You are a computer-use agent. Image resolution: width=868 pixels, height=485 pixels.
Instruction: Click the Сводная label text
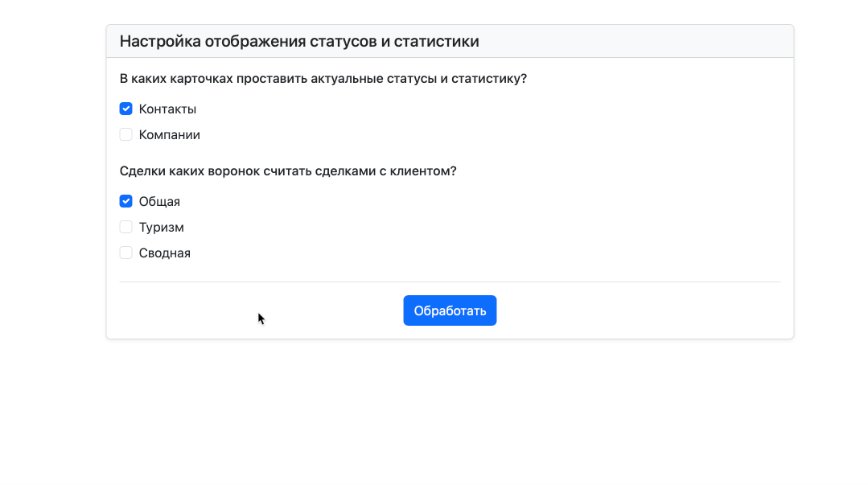click(164, 253)
